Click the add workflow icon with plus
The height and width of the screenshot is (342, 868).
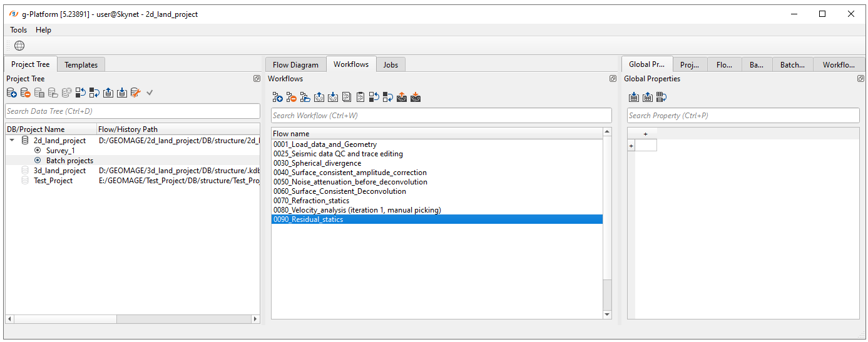(x=278, y=97)
